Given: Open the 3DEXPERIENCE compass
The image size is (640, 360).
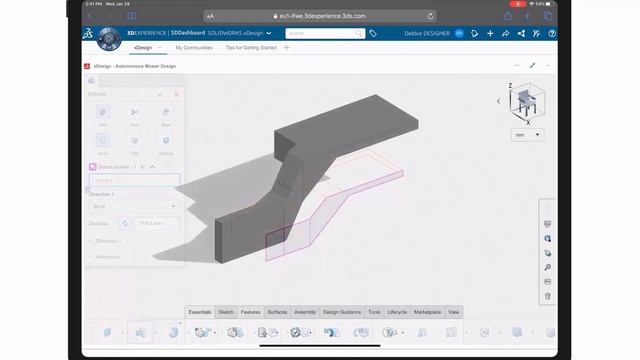Looking at the screenshot, I should 109,39.
